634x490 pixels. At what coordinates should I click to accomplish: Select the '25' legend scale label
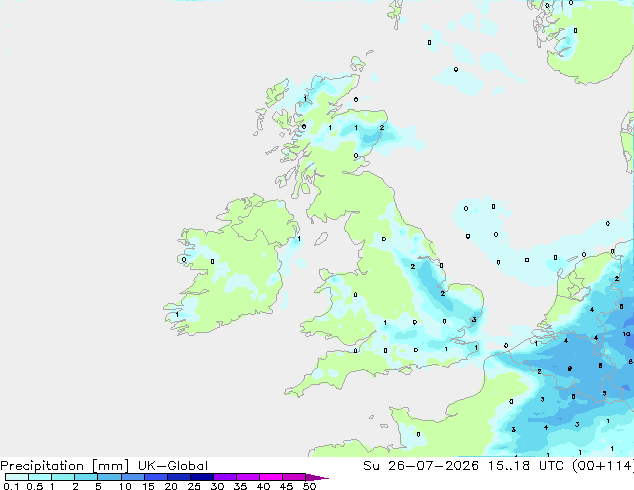point(194,486)
